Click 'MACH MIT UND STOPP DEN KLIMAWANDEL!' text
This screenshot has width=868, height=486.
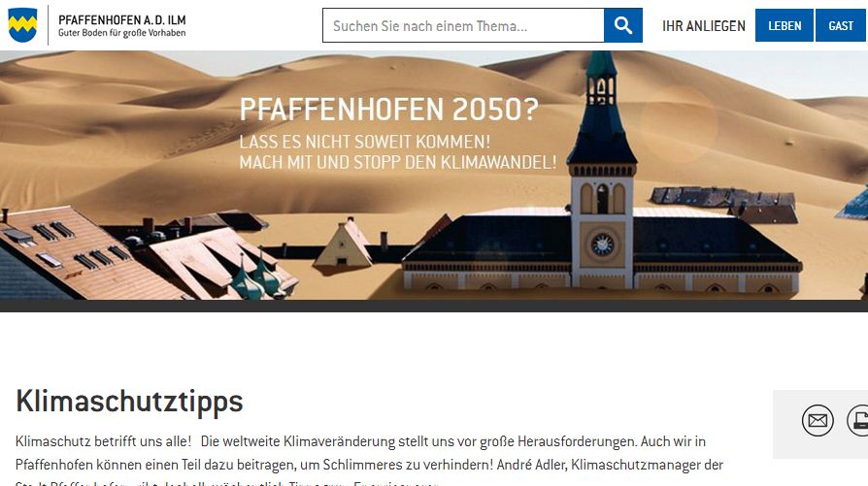click(x=398, y=163)
